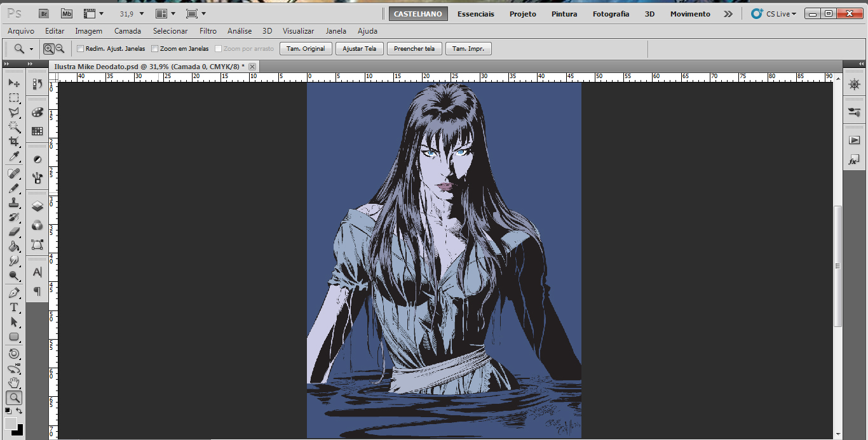868x440 pixels.
Task: Select the Rounded Rectangle shape tool
Action: click(13, 337)
